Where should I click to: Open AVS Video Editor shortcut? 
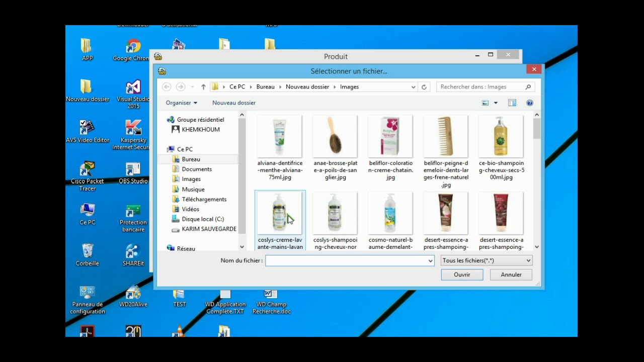click(x=87, y=131)
